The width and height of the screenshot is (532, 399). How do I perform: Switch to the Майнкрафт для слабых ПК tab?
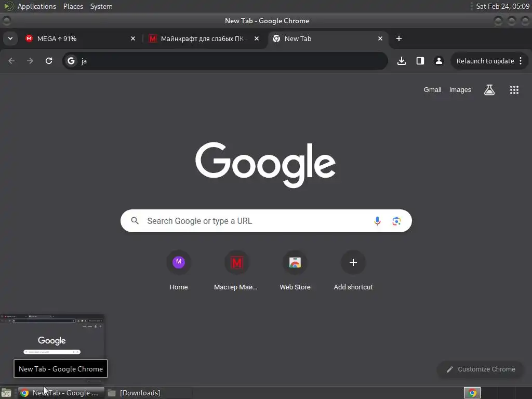(x=205, y=38)
